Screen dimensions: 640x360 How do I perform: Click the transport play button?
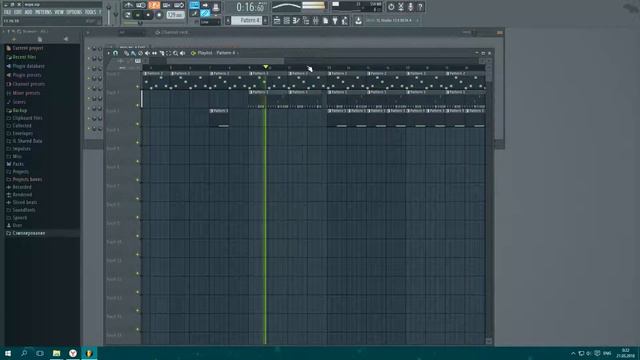(138, 15)
